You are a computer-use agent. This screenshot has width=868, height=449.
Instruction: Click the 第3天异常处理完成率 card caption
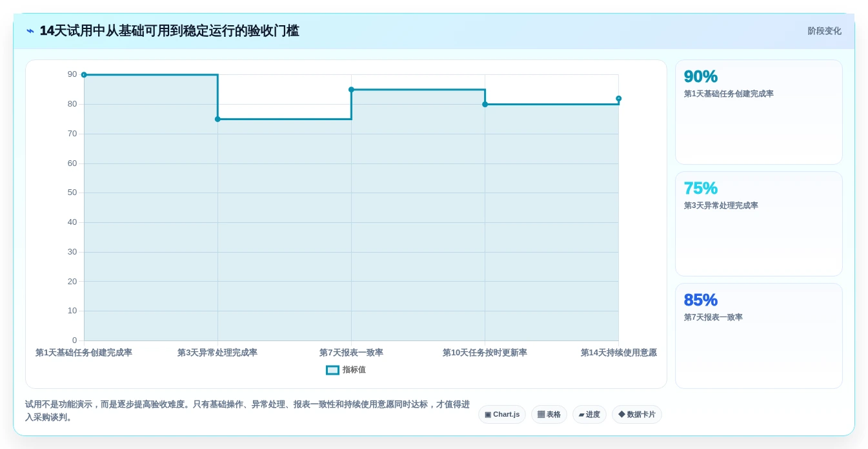721,206
